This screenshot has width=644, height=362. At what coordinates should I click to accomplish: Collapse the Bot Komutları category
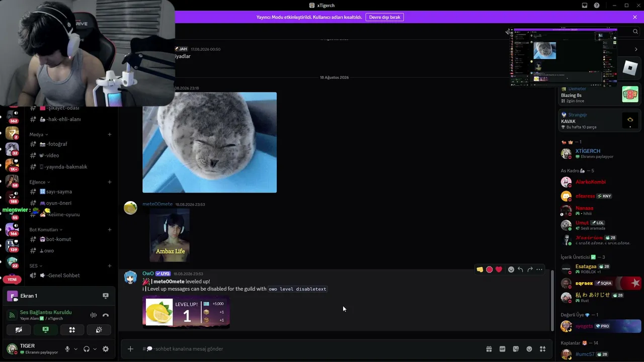46,230
